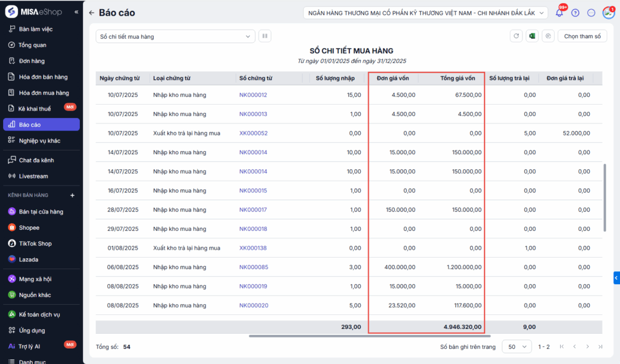Add a sales channel with plus icon
The height and width of the screenshot is (364, 620).
(72, 195)
